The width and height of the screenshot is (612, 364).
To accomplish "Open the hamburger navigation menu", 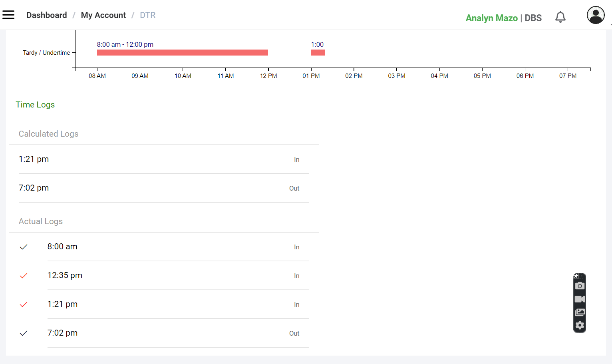I will click(8, 15).
